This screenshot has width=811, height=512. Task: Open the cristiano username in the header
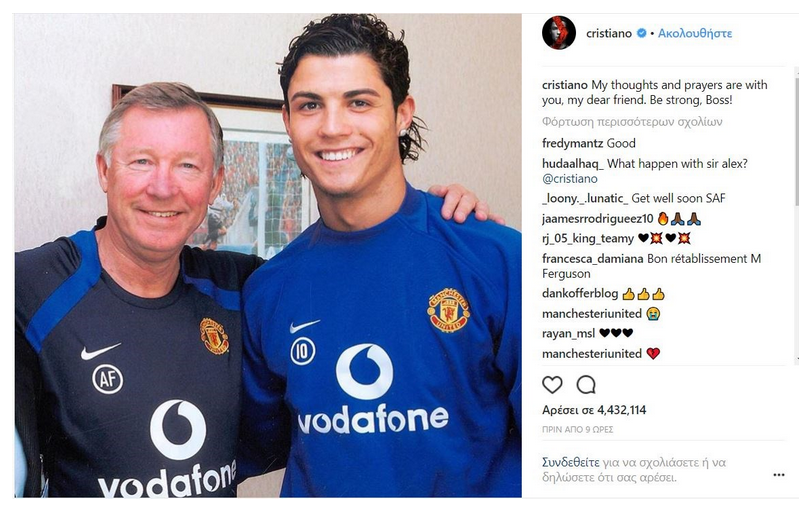tap(609, 33)
